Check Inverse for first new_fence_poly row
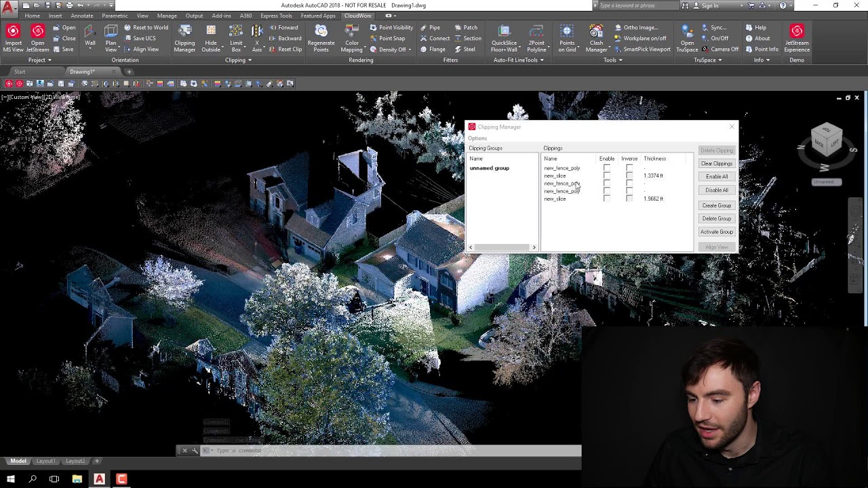868x488 pixels. click(x=629, y=168)
